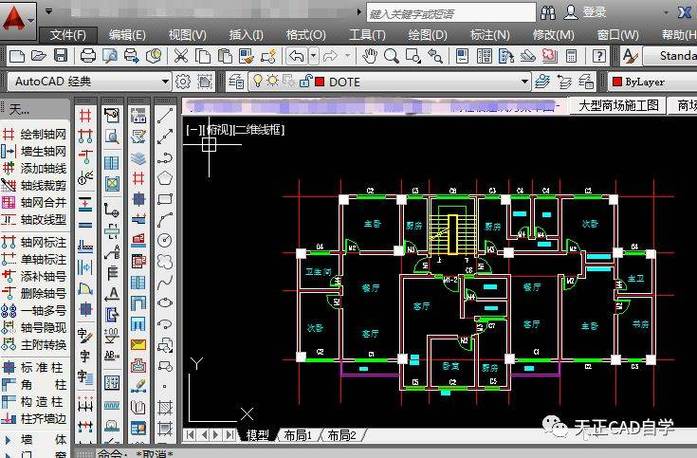The width and height of the screenshot is (697, 458).
Task: Open the 大型商场施工图 drawing tab
Action: [x=620, y=105]
